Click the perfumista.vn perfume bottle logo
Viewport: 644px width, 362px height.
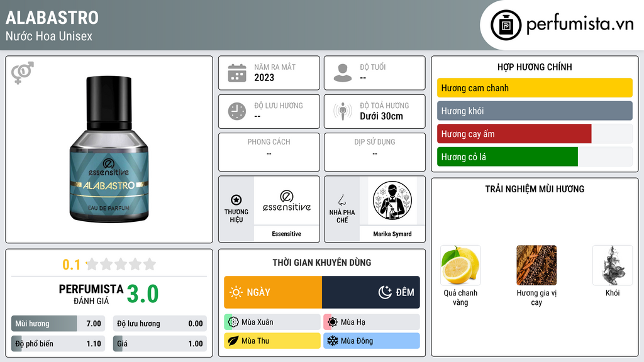click(506, 25)
